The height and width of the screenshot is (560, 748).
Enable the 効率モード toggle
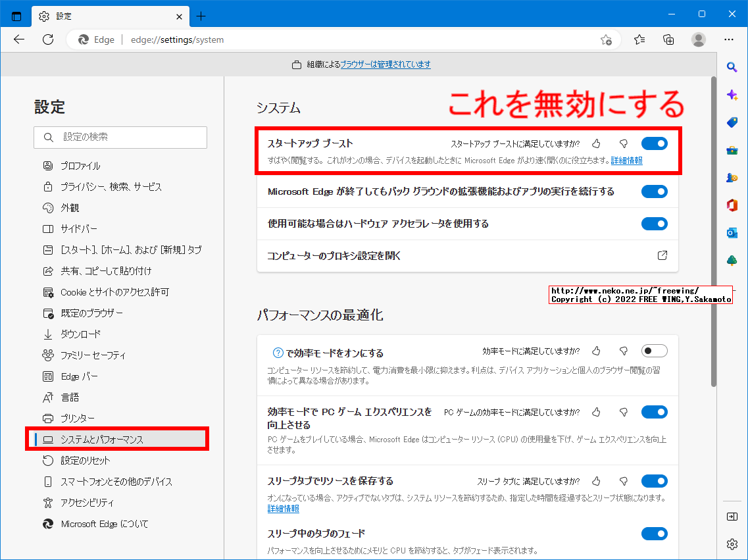(x=654, y=350)
